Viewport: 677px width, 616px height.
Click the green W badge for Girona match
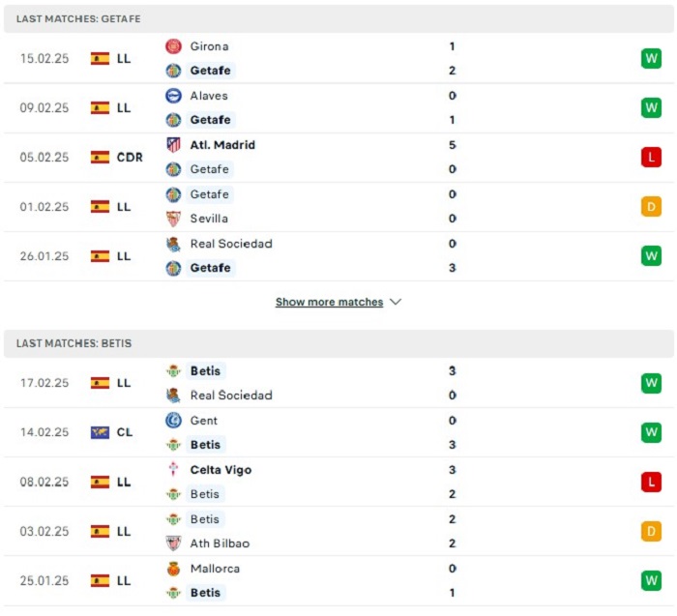tap(651, 58)
